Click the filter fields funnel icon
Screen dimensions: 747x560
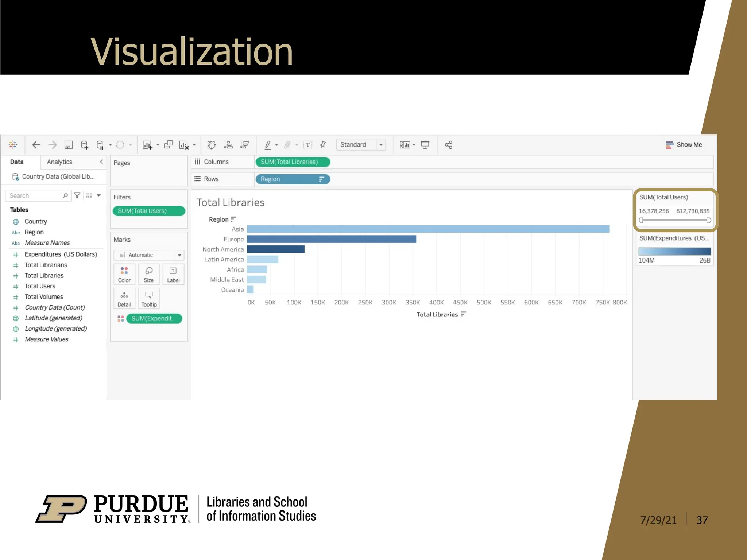tap(77, 195)
